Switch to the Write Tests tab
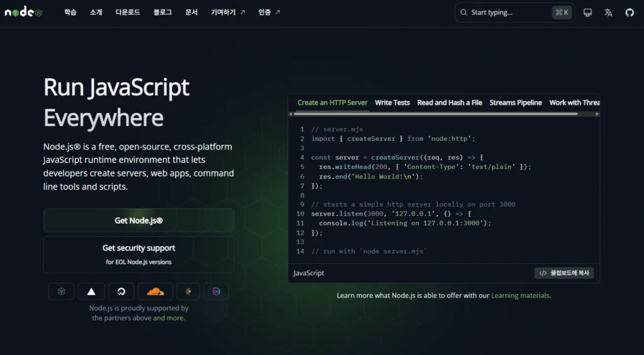This screenshot has width=644, height=355. [x=392, y=102]
